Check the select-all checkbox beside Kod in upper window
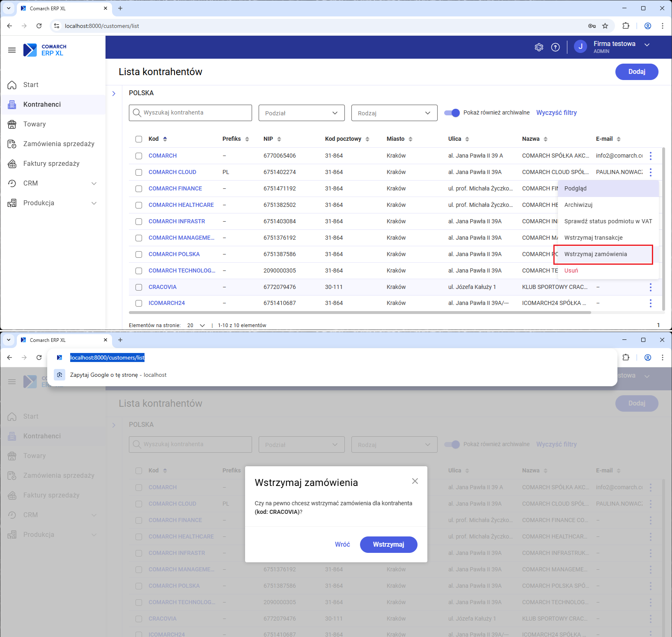 [x=139, y=139]
